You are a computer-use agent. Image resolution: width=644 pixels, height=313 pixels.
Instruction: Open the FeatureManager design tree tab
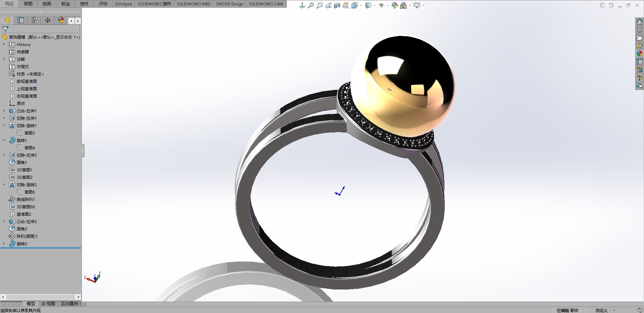7,20
